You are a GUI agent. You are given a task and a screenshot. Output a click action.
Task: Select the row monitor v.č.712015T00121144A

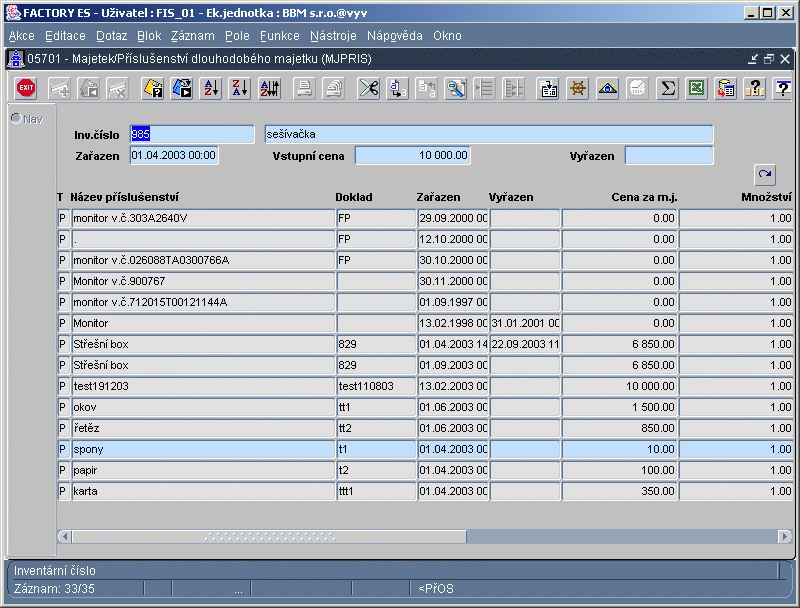click(203, 302)
